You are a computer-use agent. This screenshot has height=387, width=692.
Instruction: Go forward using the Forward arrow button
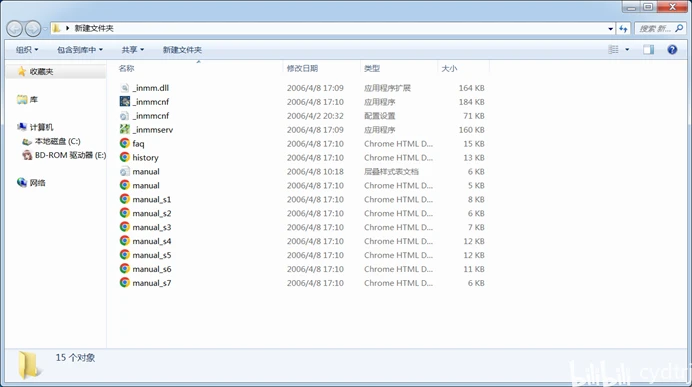click(33, 29)
